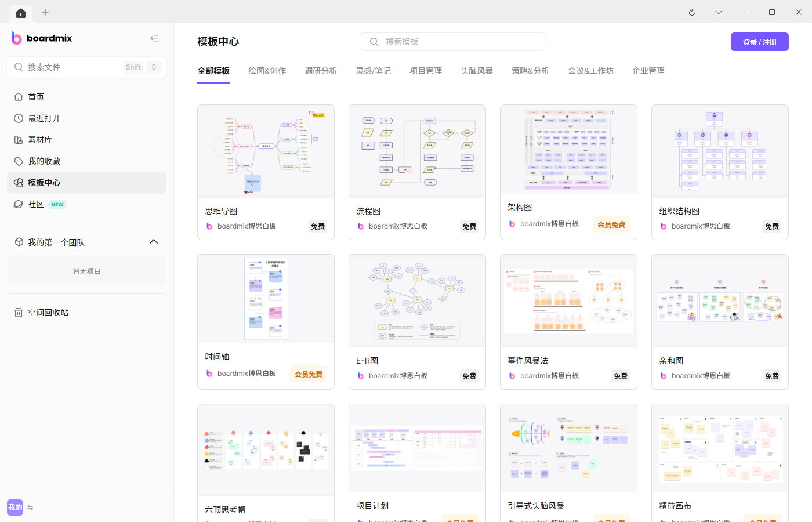
Task: Collapse the 我的第一个团队 team section
Action: point(153,241)
